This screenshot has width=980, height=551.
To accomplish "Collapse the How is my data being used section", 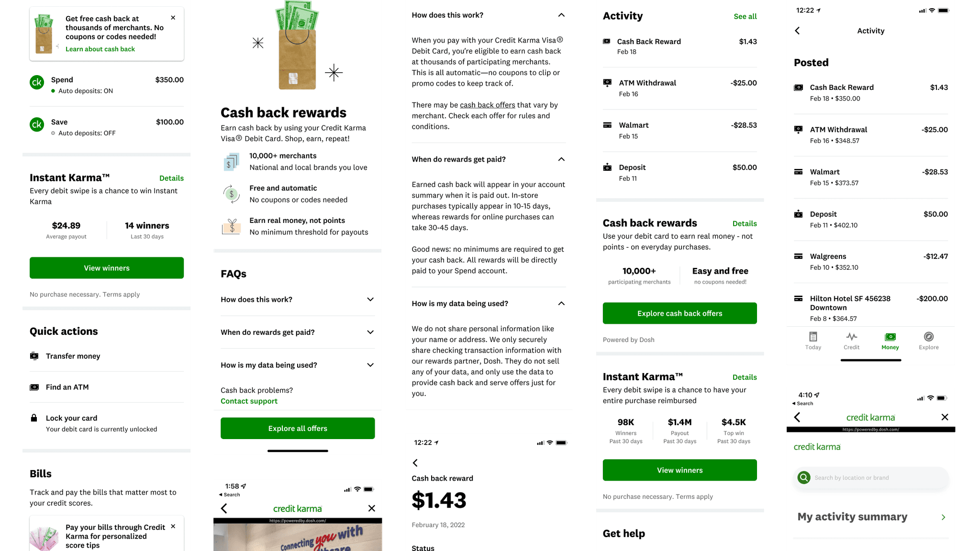I will (x=561, y=303).
